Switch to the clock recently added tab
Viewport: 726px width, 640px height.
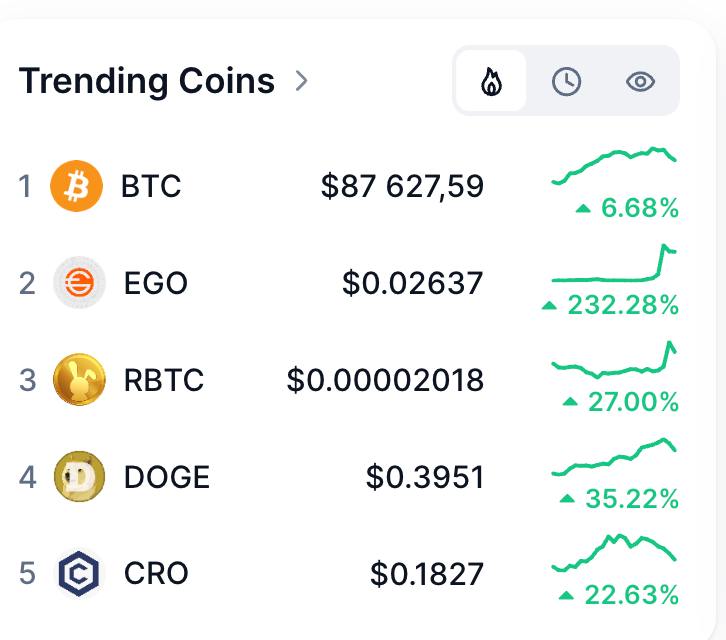tap(566, 82)
